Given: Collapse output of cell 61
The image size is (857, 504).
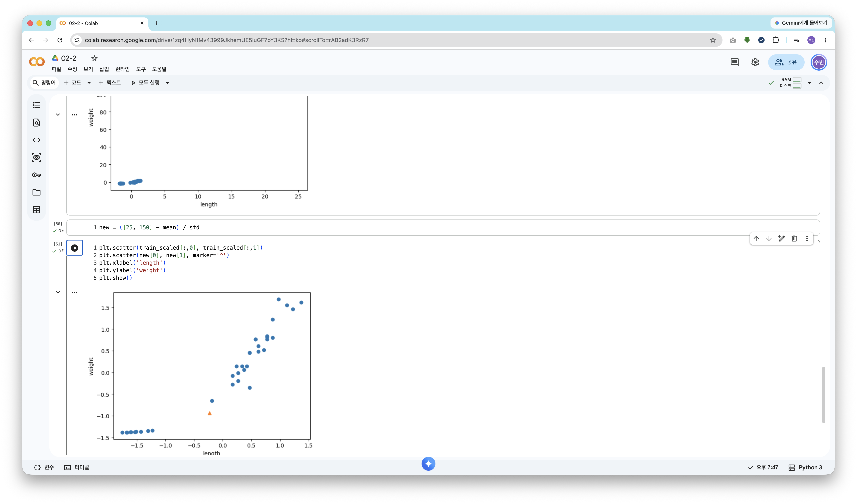Looking at the screenshot, I should 58,292.
